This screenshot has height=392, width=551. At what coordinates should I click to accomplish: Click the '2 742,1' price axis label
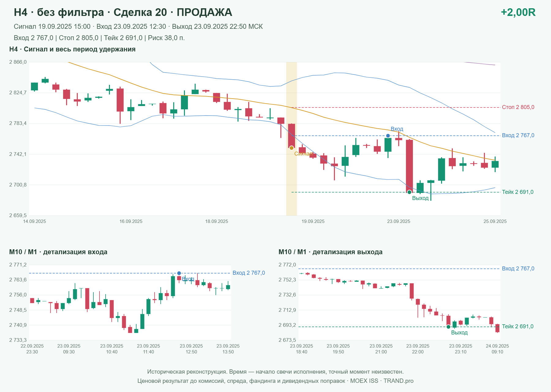coord(18,154)
